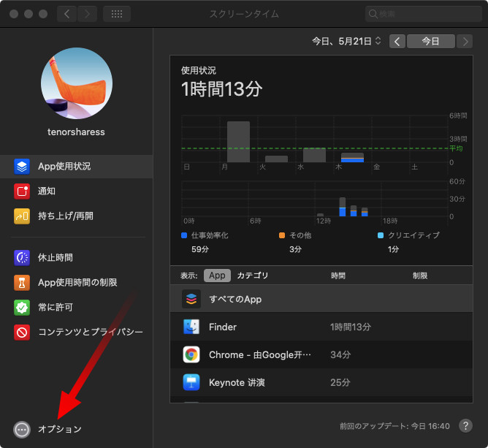488x448 pixels.
Task: Click the toolbar forward arrow
Action: click(87, 14)
